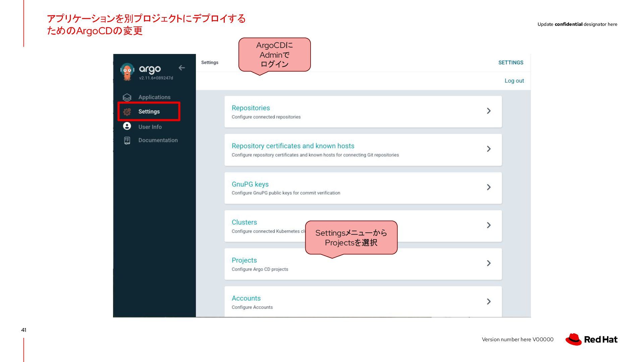This screenshot has width=644, height=362.
Task: Select Settings in the sidebar
Action: (x=149, y=112)
